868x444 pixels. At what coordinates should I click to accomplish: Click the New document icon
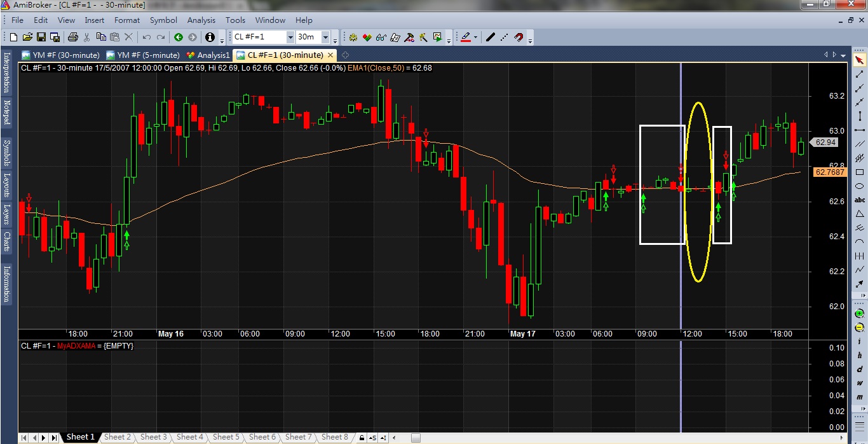(x=15, y=38)
